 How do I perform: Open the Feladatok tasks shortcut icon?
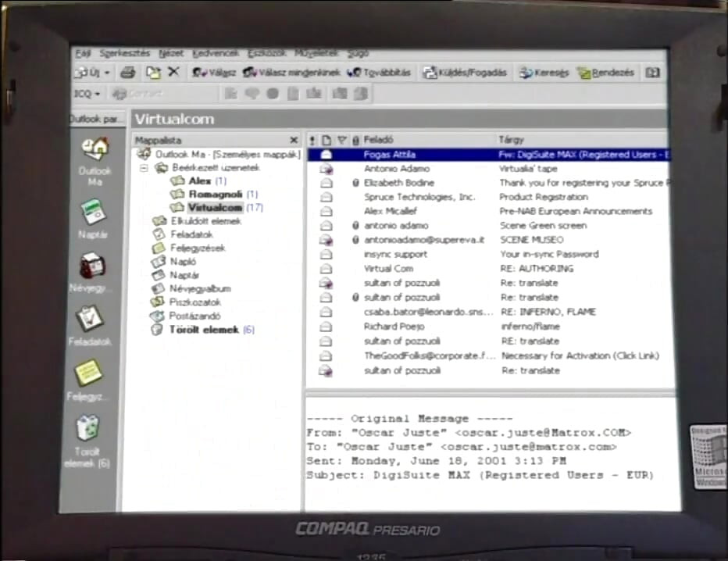pyautogui.click(x=91, y=319)
